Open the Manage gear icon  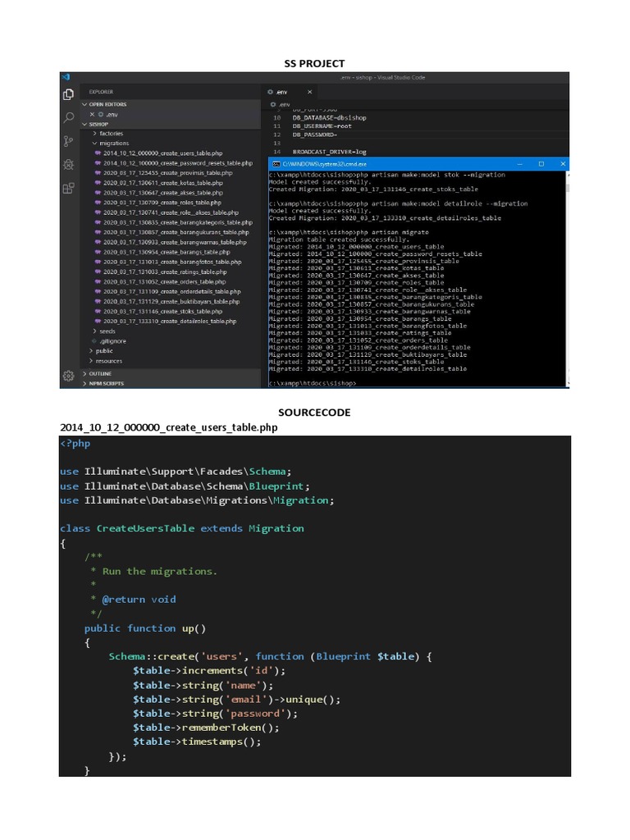(x=68, y=376)
